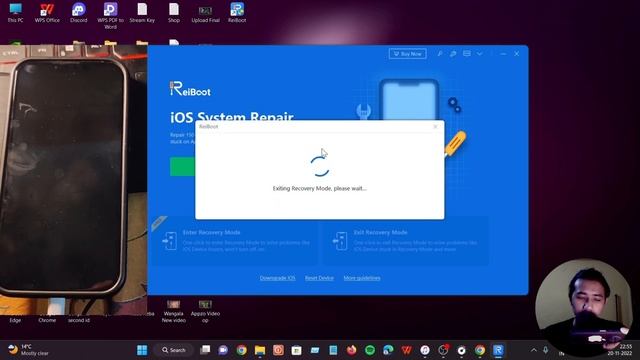The height and width of the screenshot is (360, 640).
Task: Click the microphone tray icon
Action: click(x=546, y=350)
